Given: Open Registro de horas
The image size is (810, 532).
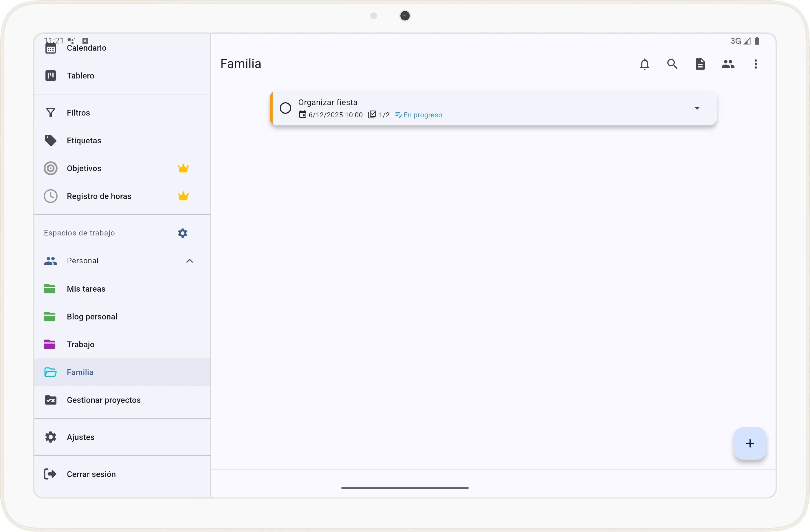Looking at the screenshot, I should click(x=99, y=196).
